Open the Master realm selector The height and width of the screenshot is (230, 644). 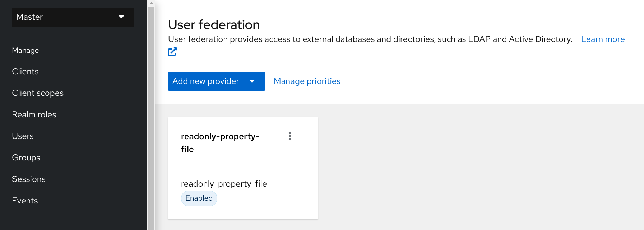click(73, 17)
